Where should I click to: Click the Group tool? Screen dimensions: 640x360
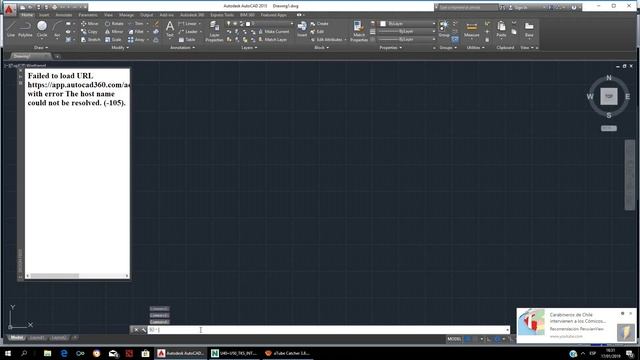(x=444, y=29)
